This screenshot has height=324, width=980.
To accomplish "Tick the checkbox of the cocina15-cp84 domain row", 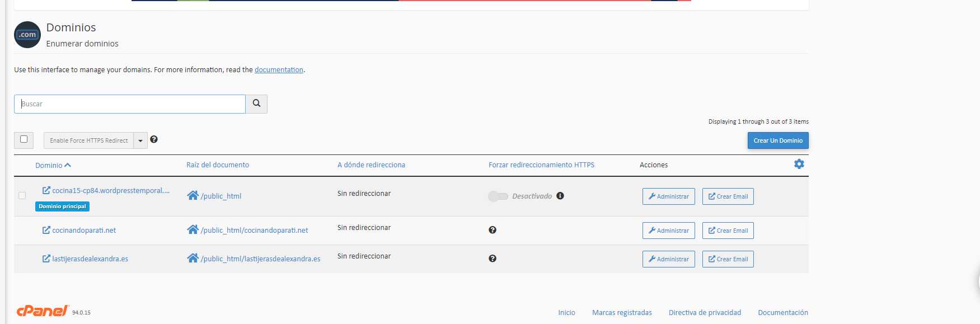I will pyautogui.click(x=22, y=195).
